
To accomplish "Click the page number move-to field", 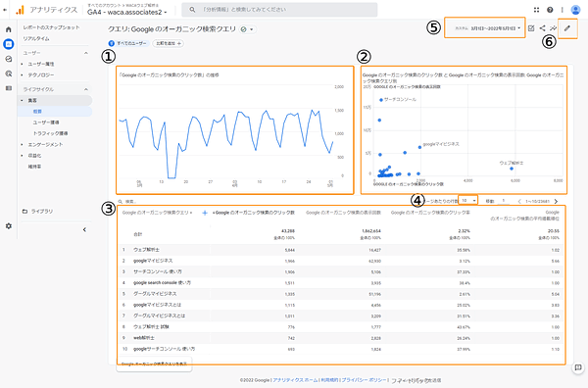I will (504, 201).
